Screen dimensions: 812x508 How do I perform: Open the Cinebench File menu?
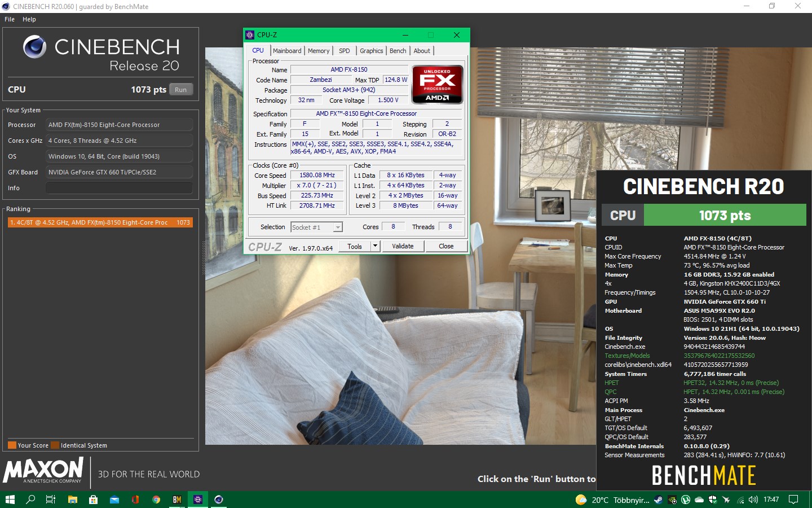coord(10,19)
